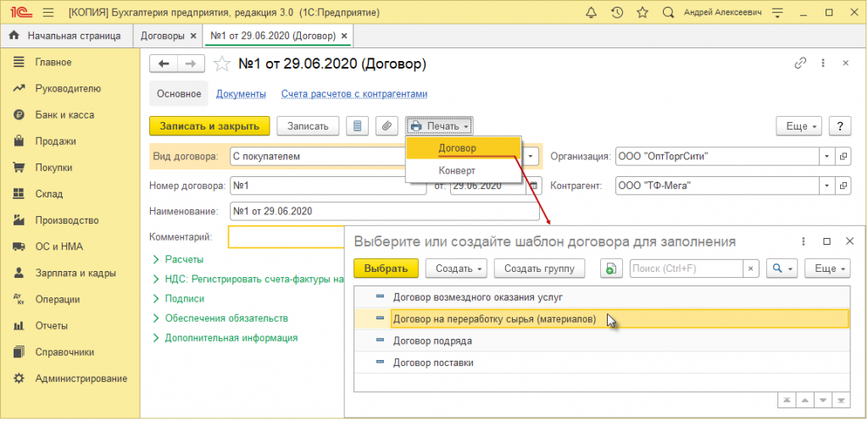Image resolution: width=868 pixels, height=421 pixels.
Task: Choose Конверт from Печать menu
Action: (464, 171)
